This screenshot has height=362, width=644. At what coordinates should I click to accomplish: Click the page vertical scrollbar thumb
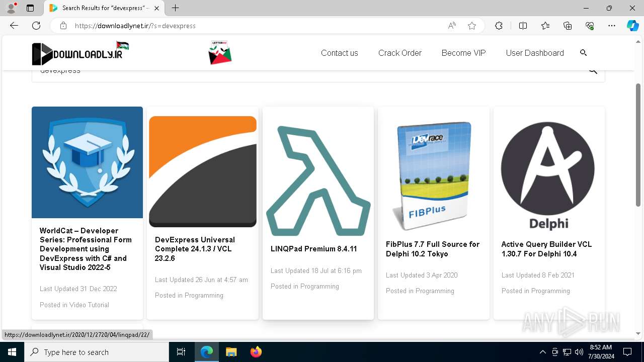638,145
